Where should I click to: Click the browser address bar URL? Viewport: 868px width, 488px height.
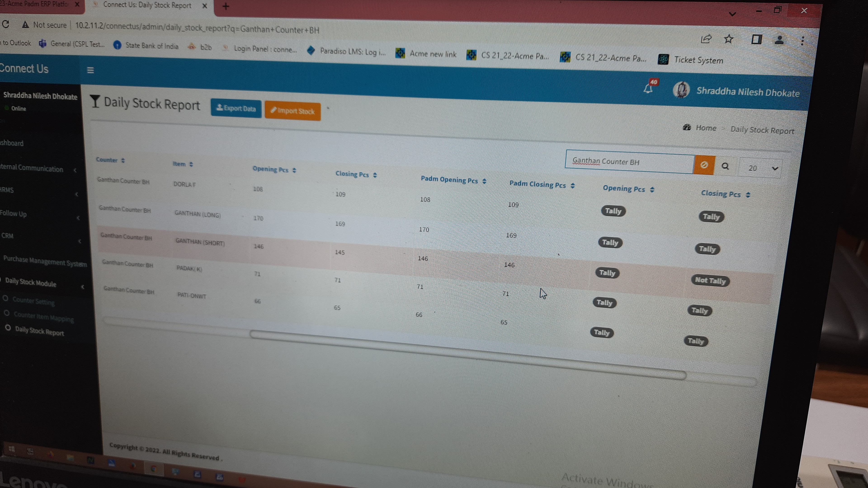[x=197, y=28]
